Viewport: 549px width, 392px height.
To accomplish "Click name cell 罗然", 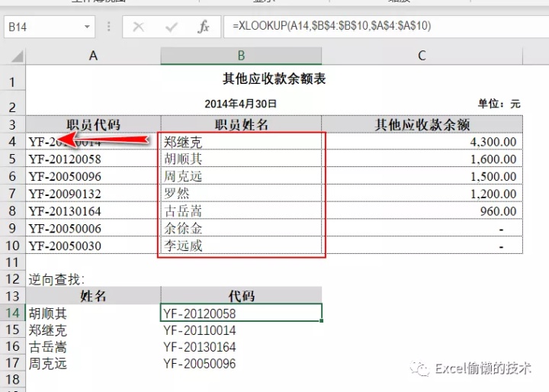I will tap(241, 194).
